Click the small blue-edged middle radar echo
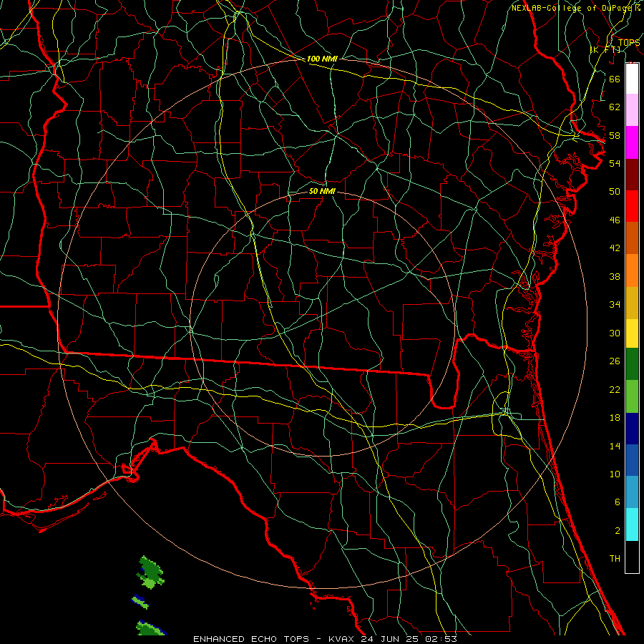 (x=140, y=602)
